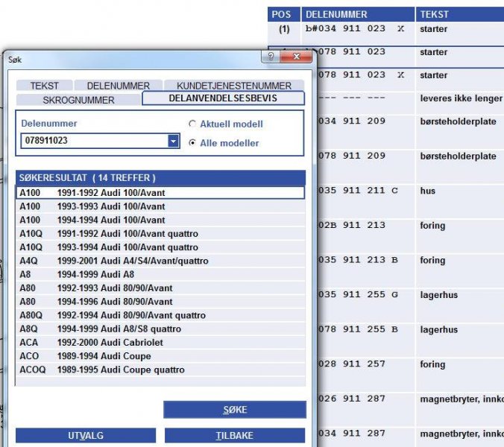The height and width of the screenshot is (447, 504).
Task: Switch to the TEKST tab
Action: tap(44, 86)
